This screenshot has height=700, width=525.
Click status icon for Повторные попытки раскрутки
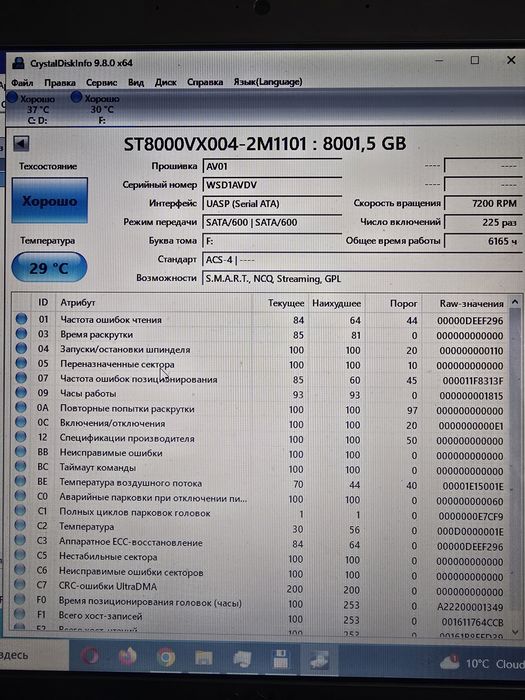21,407
